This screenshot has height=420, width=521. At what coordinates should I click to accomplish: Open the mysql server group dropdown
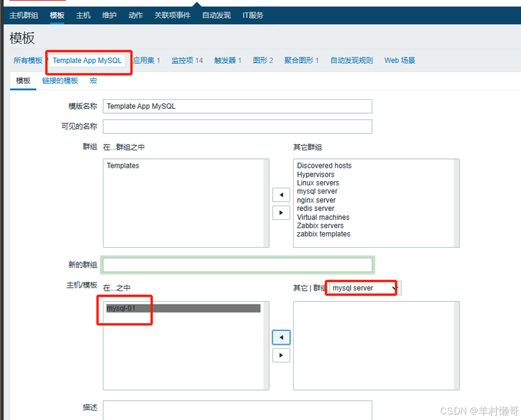pos(366,288)
